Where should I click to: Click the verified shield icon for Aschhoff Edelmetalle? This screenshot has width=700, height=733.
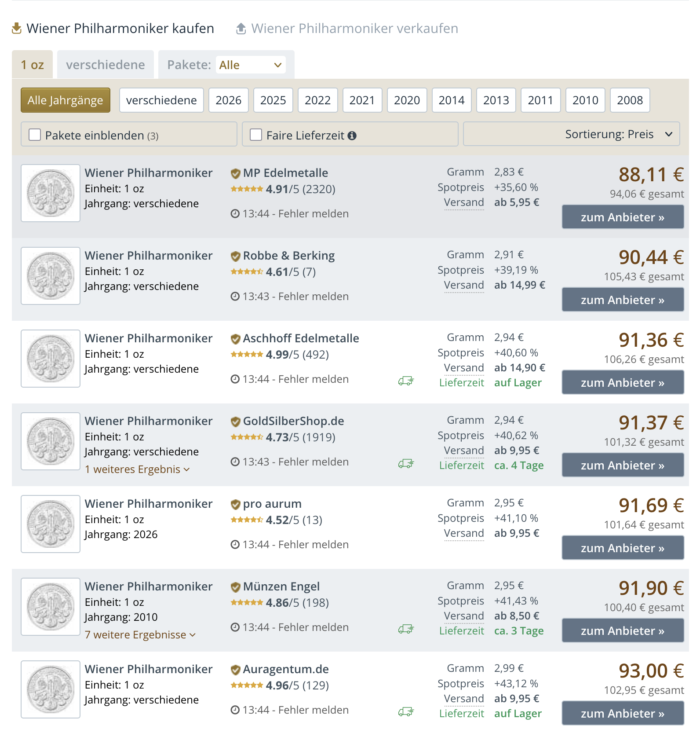[236, 339]
